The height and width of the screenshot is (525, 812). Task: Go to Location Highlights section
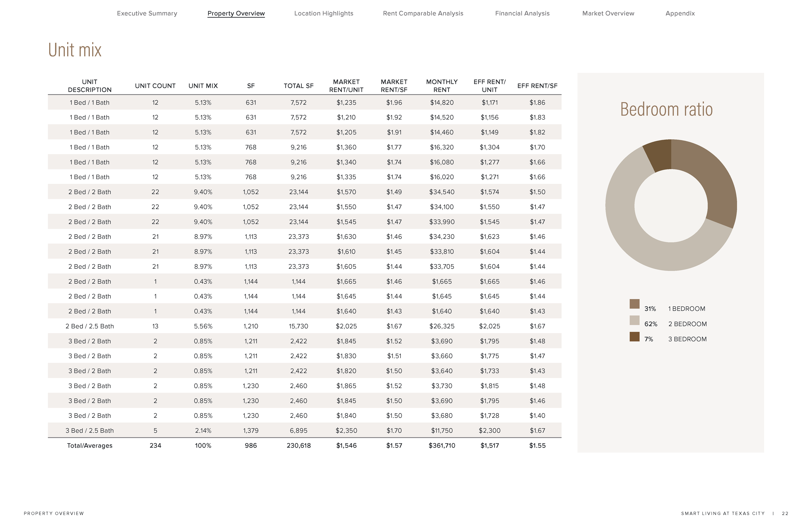324,13
